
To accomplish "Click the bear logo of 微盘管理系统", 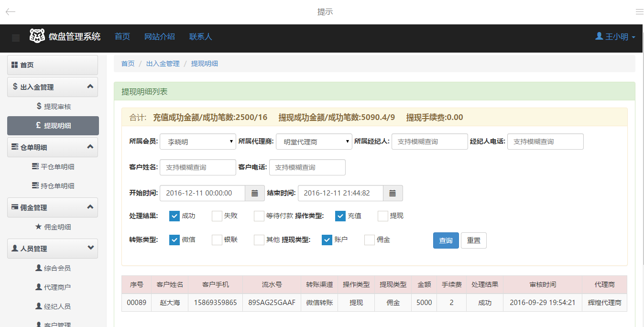I will [x=36, y=36].
